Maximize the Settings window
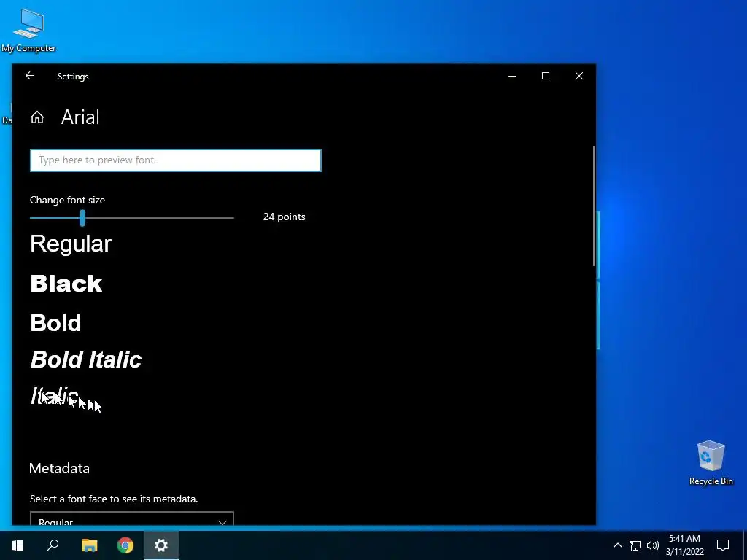Screen dimensions: 747x560 (x=546, y=76)
